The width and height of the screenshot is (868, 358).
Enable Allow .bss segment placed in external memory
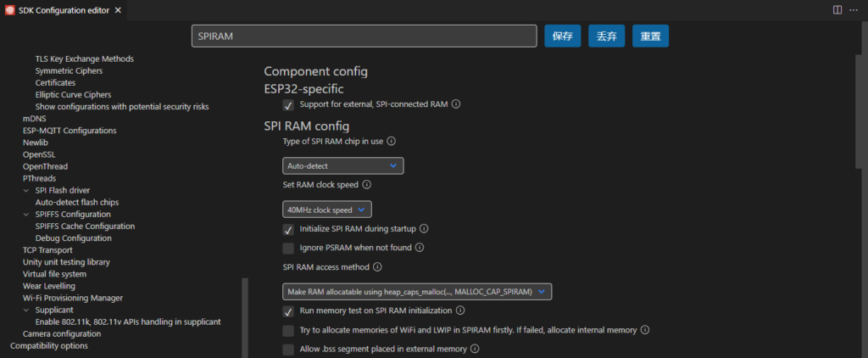pos(288,350)
